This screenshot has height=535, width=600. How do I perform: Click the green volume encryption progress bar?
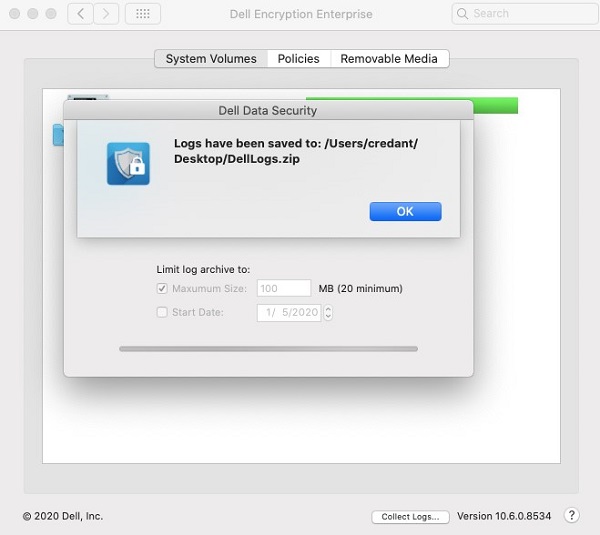click(495, 106)
